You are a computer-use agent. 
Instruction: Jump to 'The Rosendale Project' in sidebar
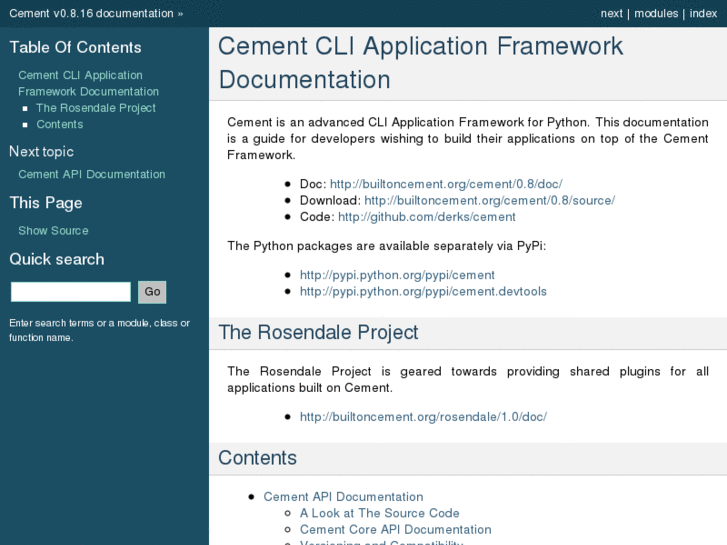click(x=96, y=108)
